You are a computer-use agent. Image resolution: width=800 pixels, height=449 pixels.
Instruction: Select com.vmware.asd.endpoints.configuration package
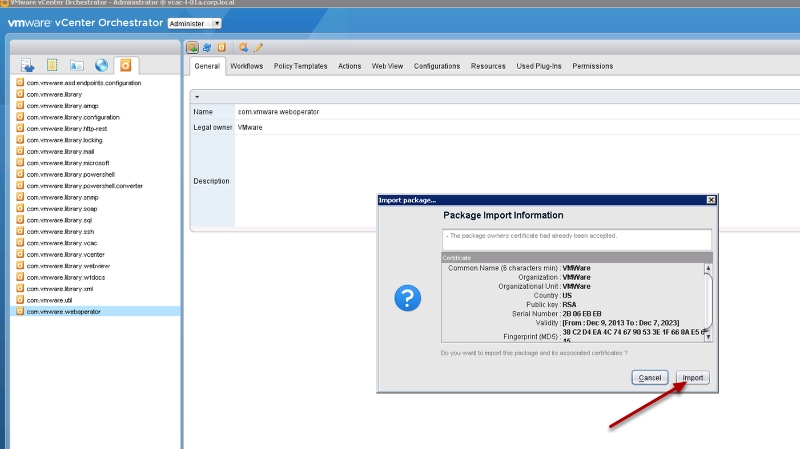(84, 83)
